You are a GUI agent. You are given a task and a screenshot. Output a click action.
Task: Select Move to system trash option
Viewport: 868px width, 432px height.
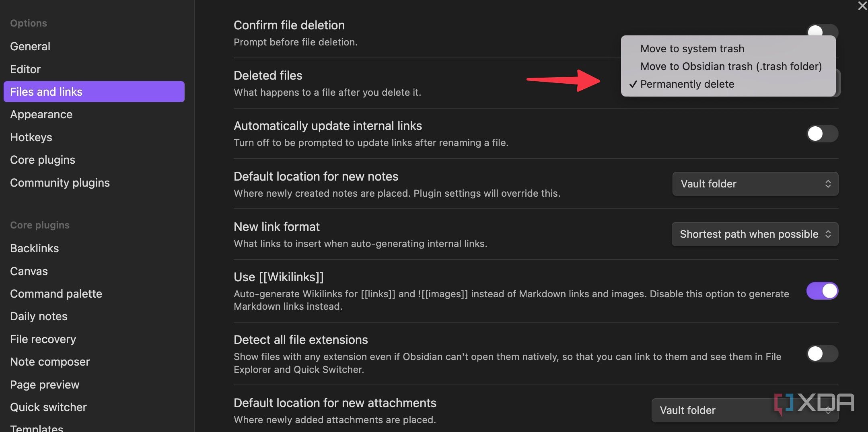(692, 48)
